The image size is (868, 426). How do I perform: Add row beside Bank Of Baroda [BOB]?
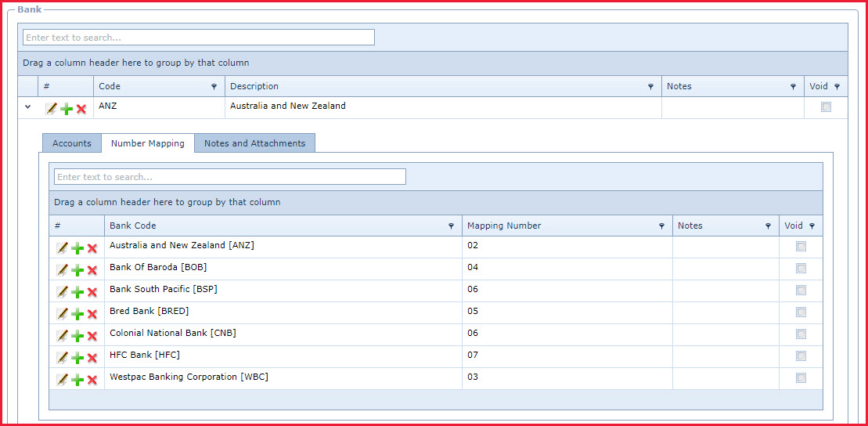(x=77, y=270)
